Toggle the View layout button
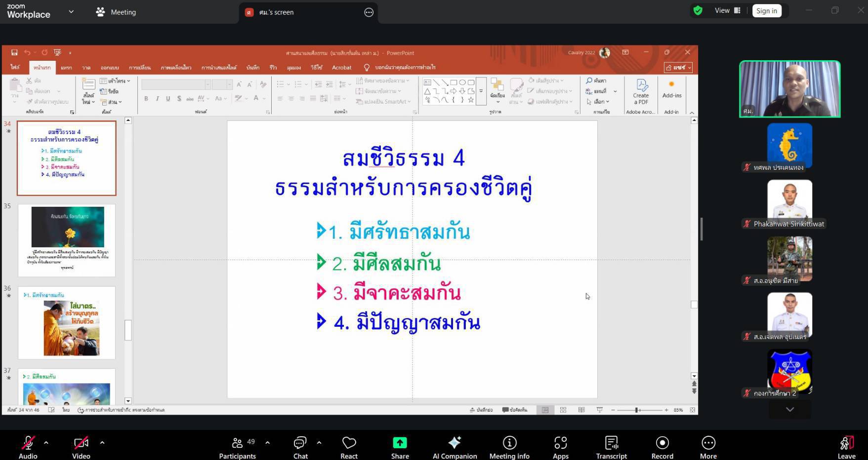 pyautogui.click(x=727, y=11)
